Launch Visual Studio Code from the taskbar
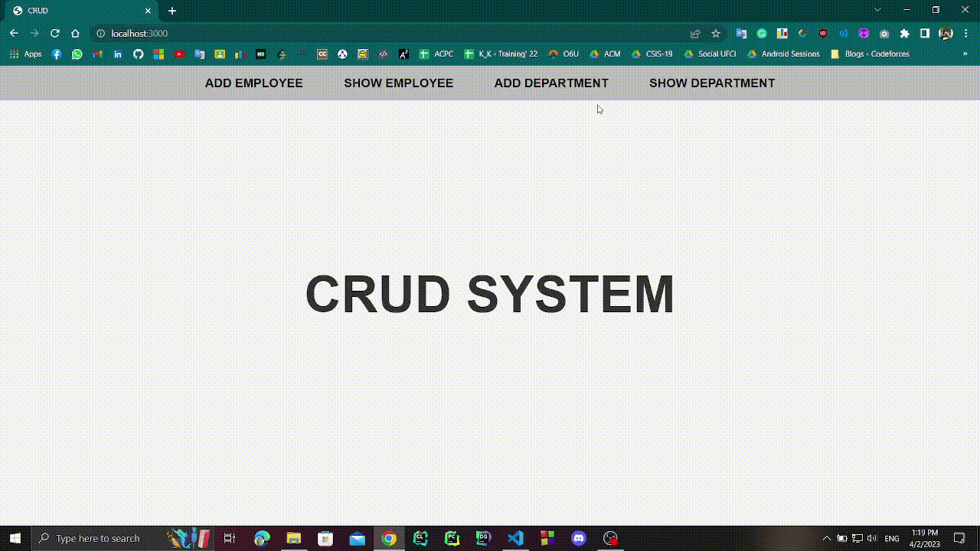This screenshot has width=980, height=551. (x=515, y=538)
